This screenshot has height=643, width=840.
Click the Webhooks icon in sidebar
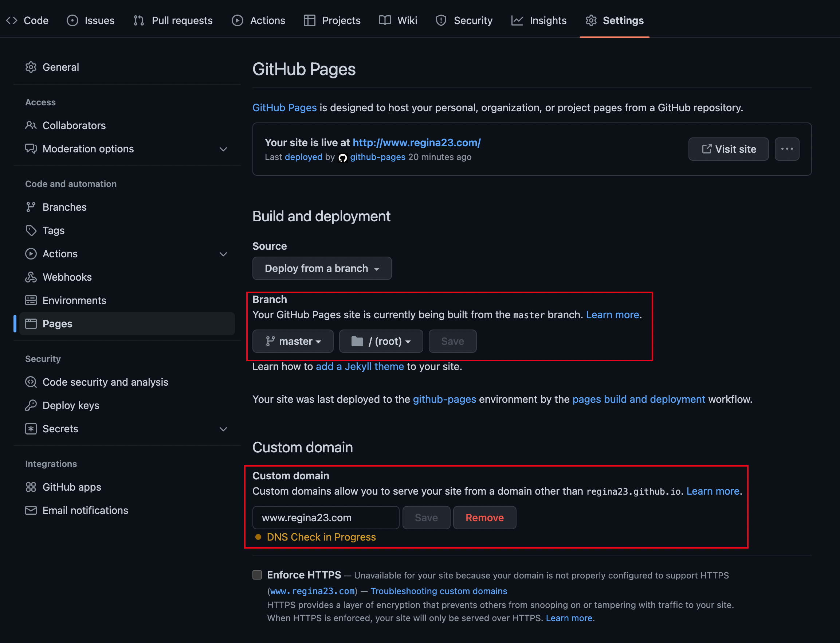(x=31, y=277)
